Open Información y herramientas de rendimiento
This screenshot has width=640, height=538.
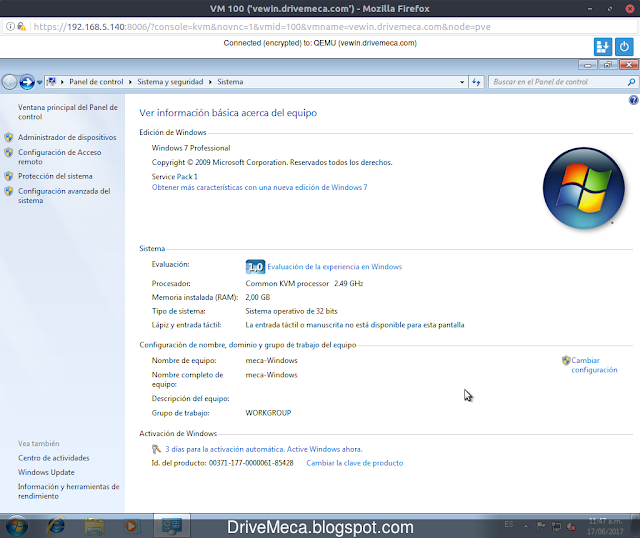69,491
